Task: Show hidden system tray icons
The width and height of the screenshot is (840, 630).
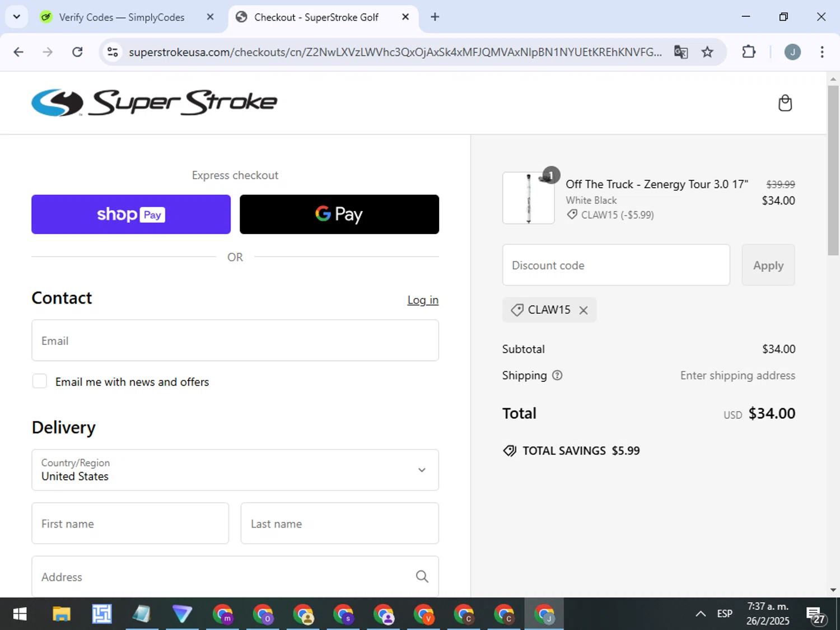Action: [x=701, y=614]
